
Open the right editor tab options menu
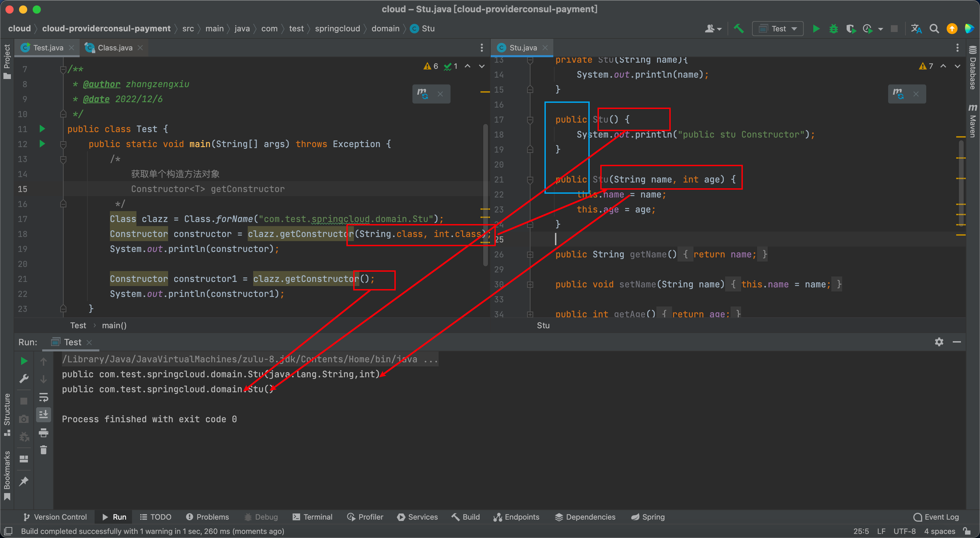coord(958,48)
